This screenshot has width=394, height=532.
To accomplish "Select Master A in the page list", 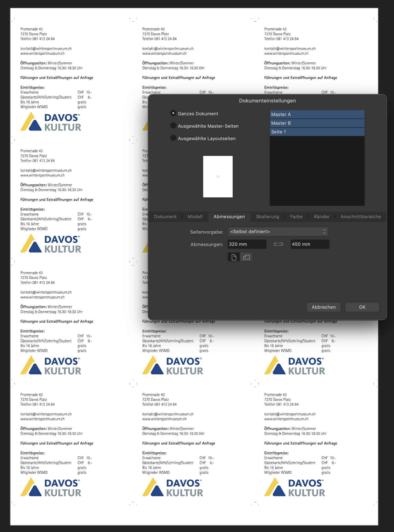I will pos(317,114).
